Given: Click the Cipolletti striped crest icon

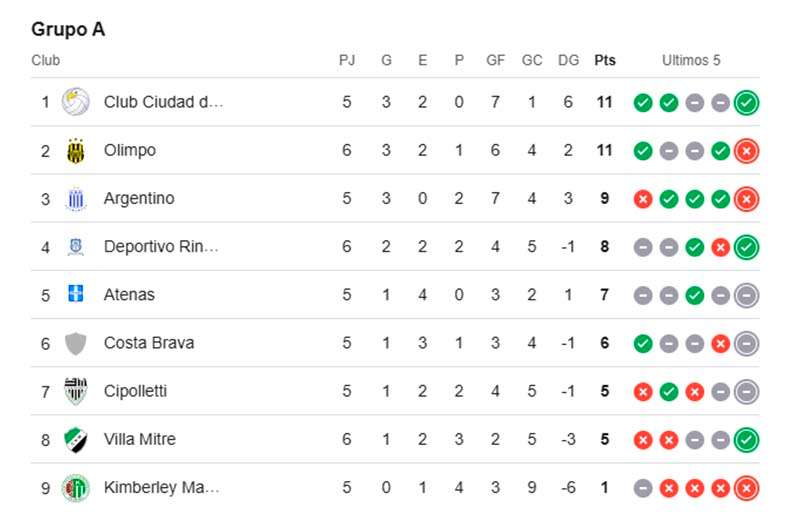Looking at the screenshot, I should coord(76,391).
